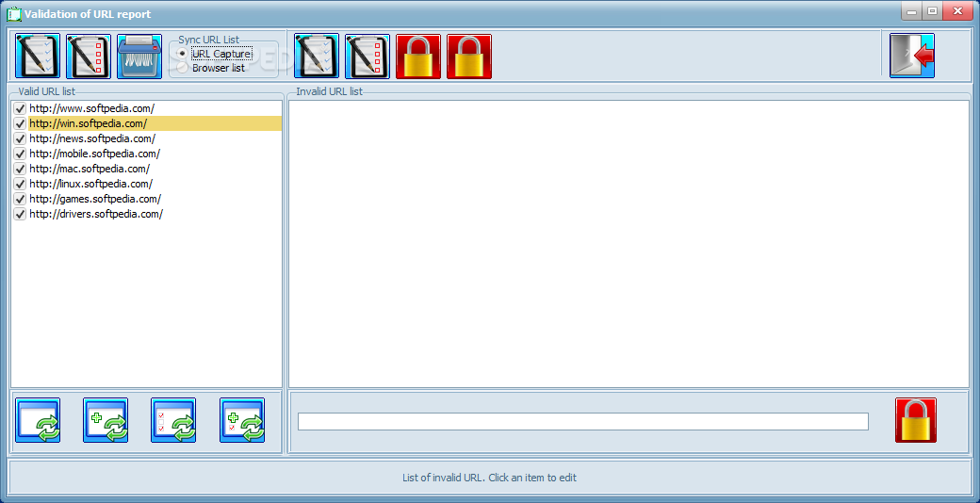
Task: Click the left padlock icon in the top toolbar
Action: pyautogui.click(x=418, y=57)
